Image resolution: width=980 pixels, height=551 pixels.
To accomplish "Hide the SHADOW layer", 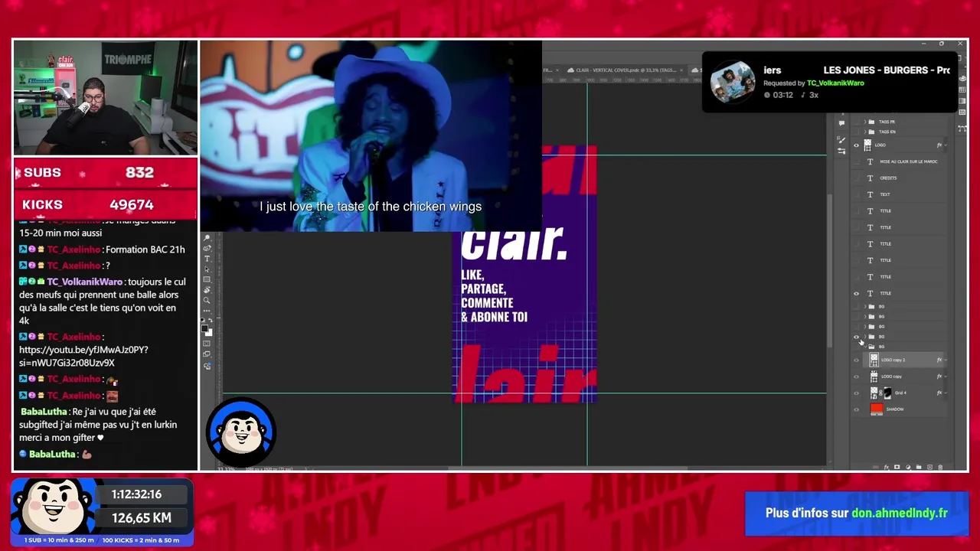I will point(856,409).
